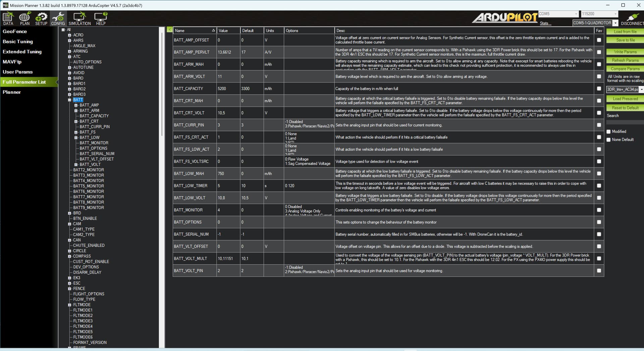Enable the Modified filter checkbox
The width and height of the screenshot is (644, 351).
click(608, 132)
